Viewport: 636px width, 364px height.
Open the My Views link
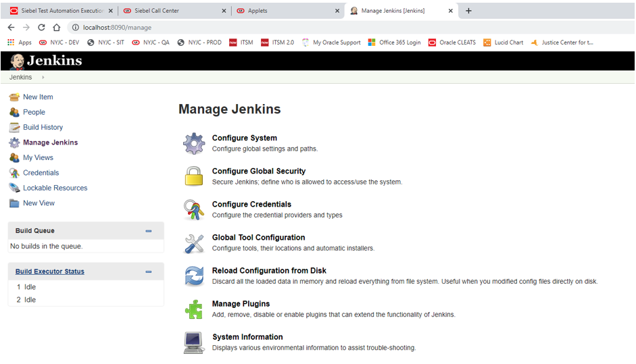coord(38,157)
